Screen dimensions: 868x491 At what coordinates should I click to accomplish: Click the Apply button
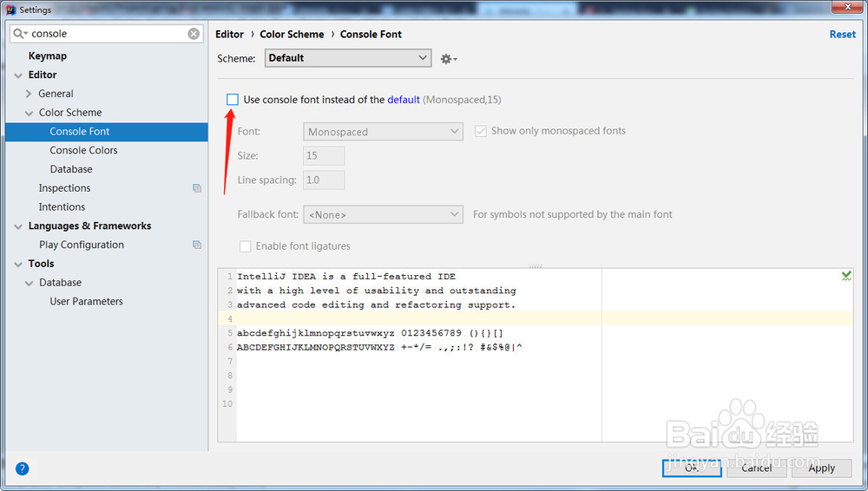tap(821, 468)
